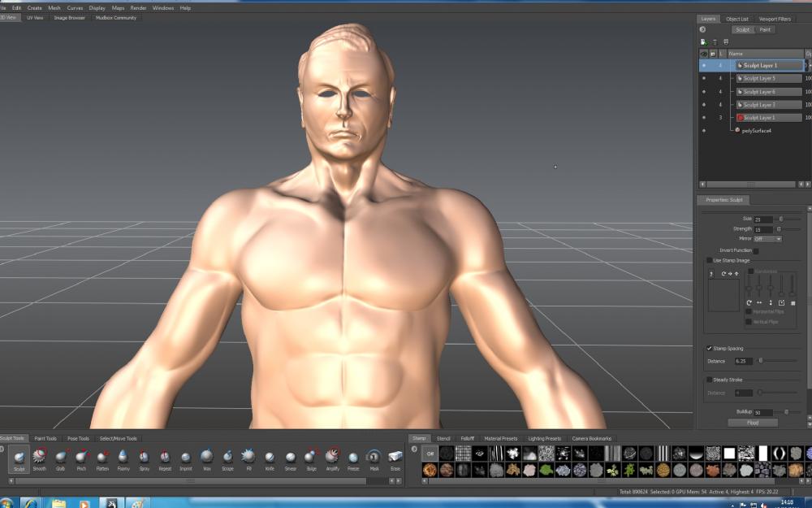Open the Mirror dropdown set to Off

click(x=767, y=239)
